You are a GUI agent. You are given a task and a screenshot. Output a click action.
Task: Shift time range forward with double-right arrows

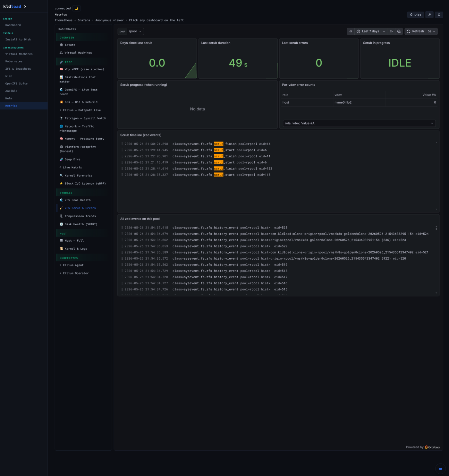pyautogui.click(x=391, y=31)
